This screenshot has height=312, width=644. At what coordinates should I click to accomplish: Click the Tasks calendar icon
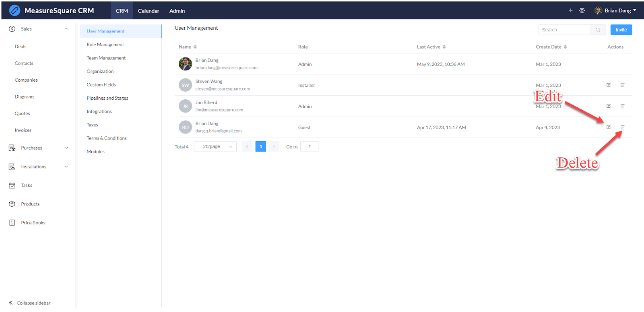tap(12, 185)
